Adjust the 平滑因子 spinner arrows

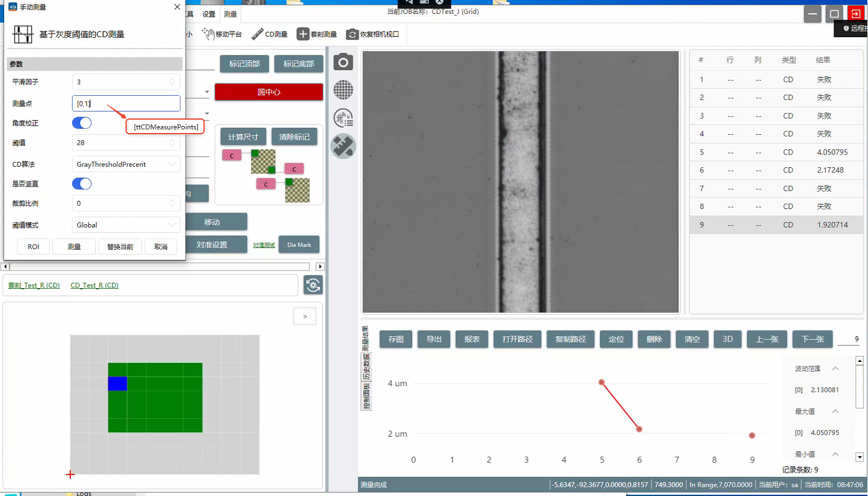(172, 82)
